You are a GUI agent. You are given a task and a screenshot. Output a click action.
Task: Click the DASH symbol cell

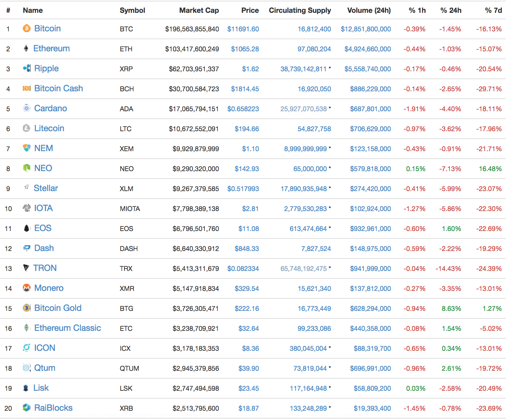[129, 249]
